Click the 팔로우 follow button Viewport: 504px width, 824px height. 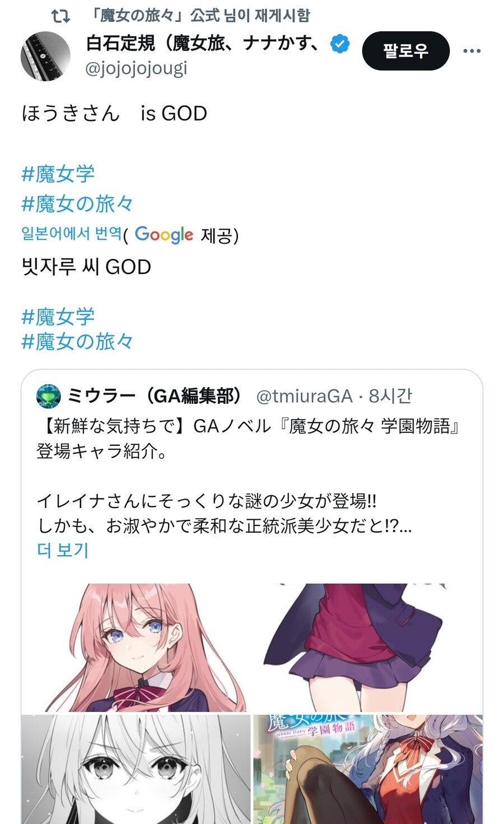406,51
